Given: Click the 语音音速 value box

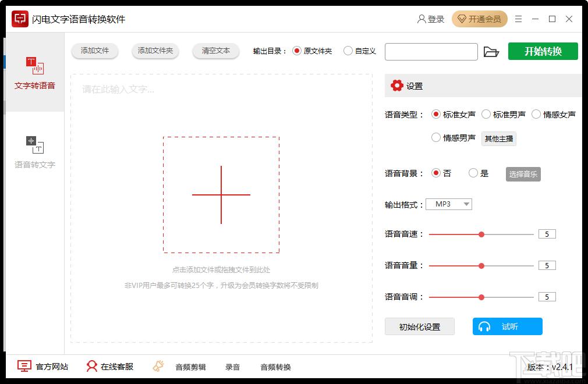Looking at the screenshot, I should tap(547, 234).
